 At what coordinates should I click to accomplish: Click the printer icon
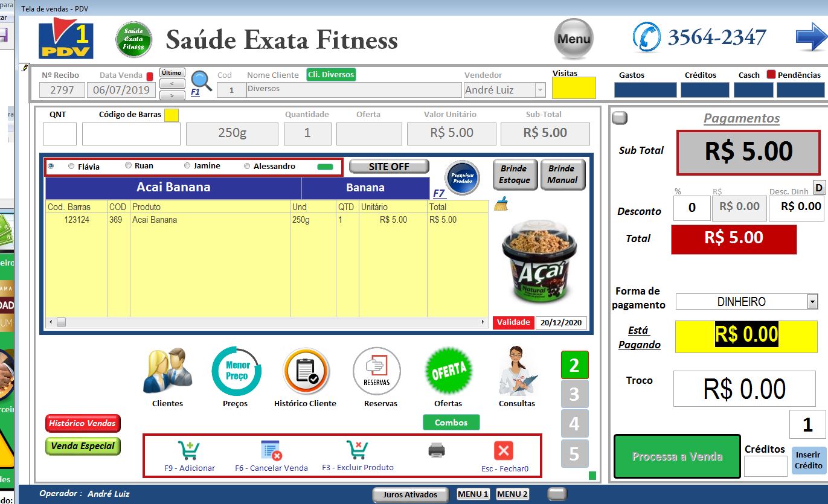click(436, 450)
